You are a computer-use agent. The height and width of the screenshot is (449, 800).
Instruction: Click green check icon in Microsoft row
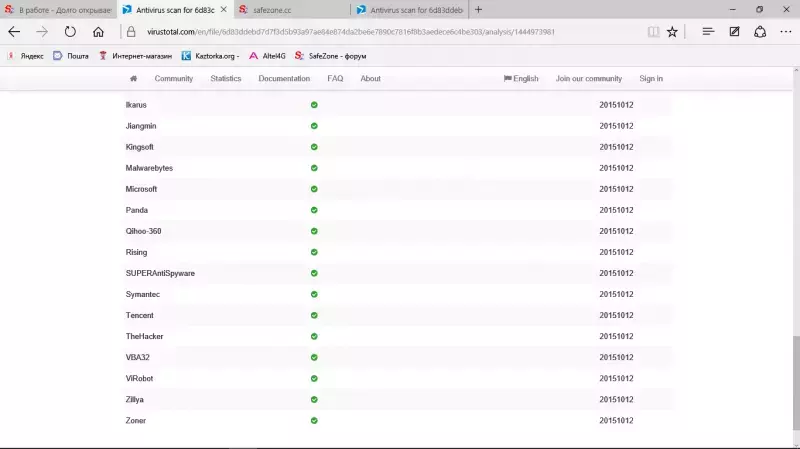314,189
